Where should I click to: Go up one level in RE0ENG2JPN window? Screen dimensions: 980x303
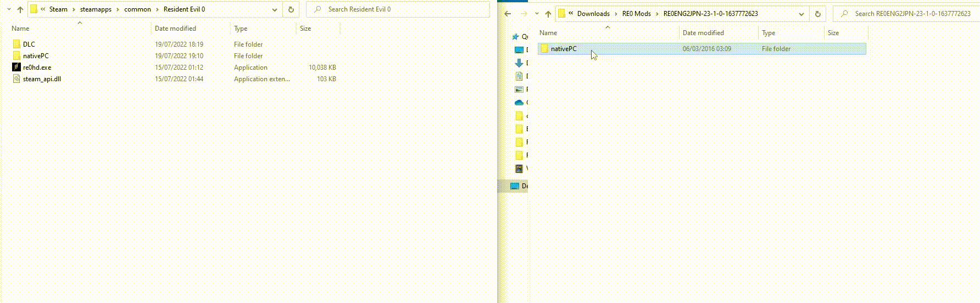548,14
